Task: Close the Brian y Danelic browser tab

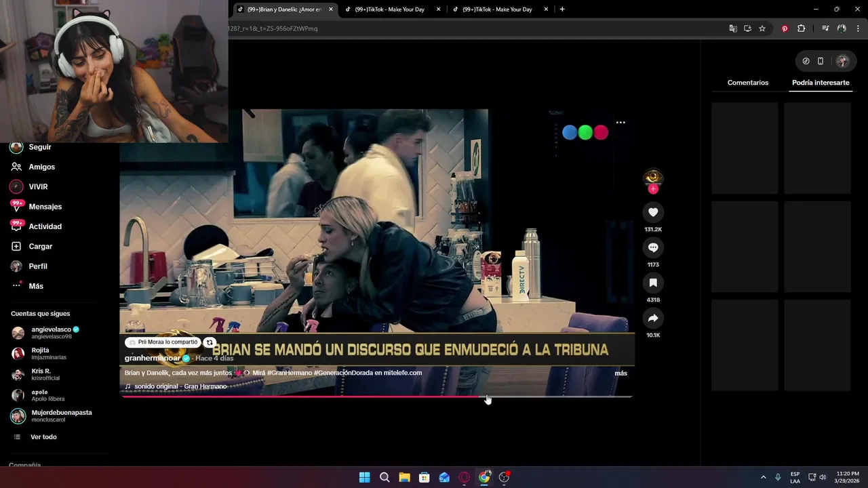Action: tap(331, 9)
